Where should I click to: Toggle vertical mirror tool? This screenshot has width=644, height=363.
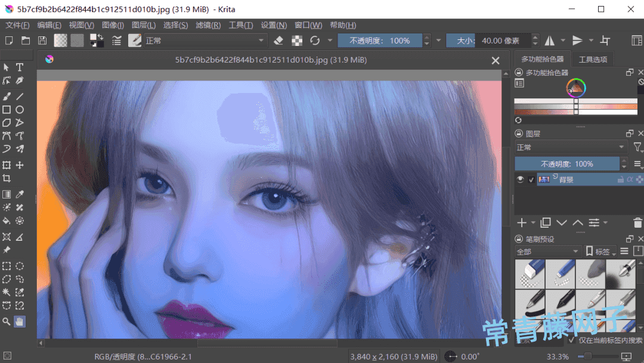click(x=577, y=41)
